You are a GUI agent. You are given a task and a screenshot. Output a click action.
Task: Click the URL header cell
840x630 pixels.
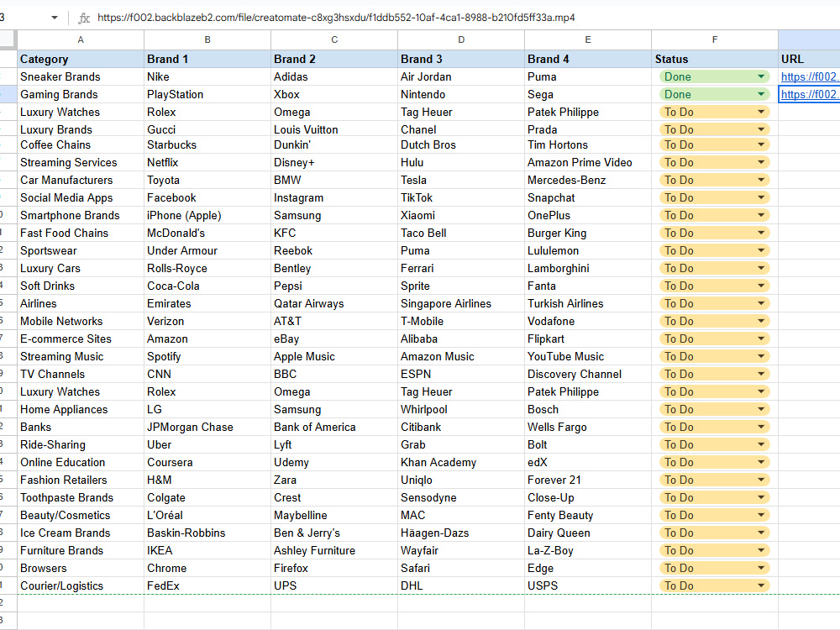click(x=809, y=59)
